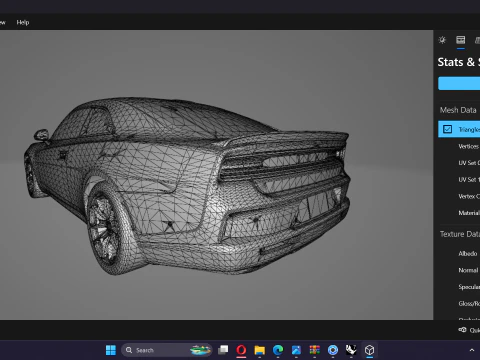The image size is (480, 360).
Task: Select the Material mesh data row
Action: tap(459, 213)
